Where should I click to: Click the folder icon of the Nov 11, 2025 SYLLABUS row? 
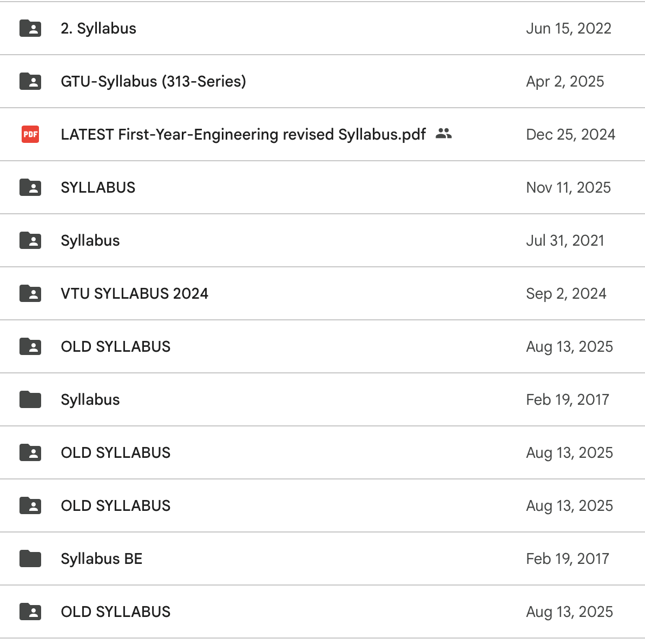(30, 187)
